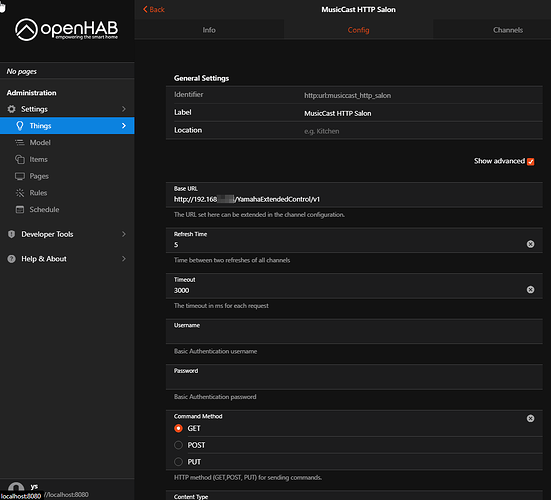
Task: Click the Rules sparkle icon
Action: (x=20, y=193)
